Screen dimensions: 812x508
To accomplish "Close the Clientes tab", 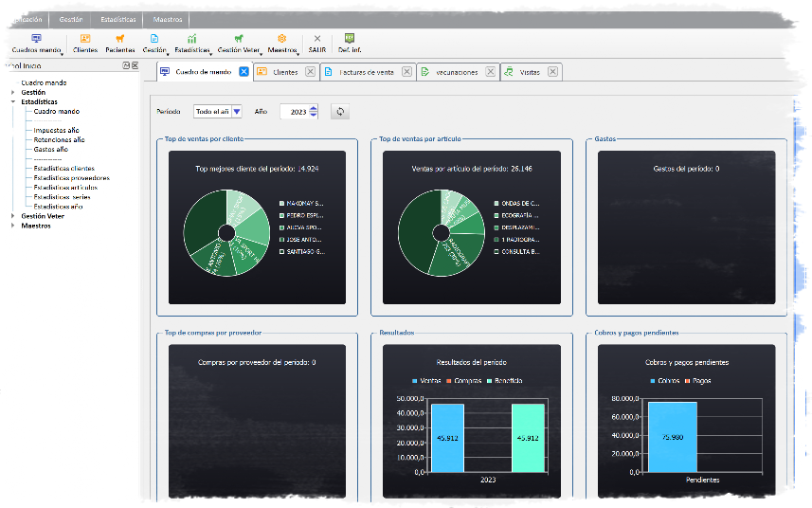I will [310, 72].
